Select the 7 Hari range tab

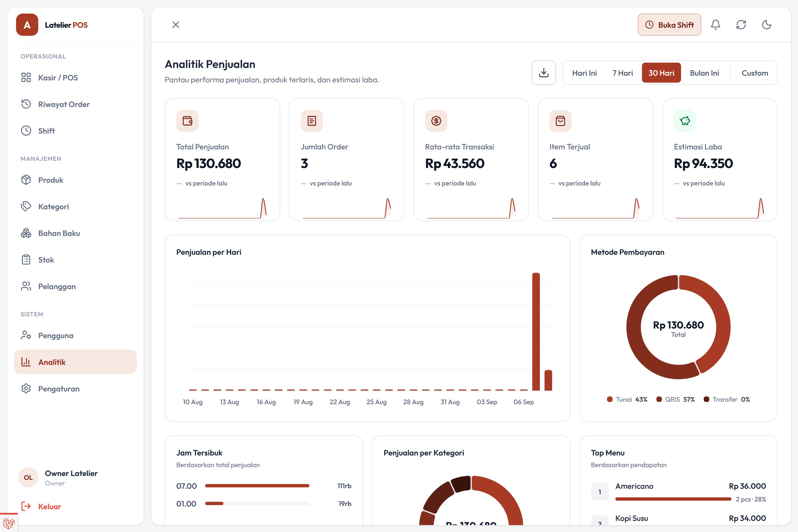coord(623,73)
